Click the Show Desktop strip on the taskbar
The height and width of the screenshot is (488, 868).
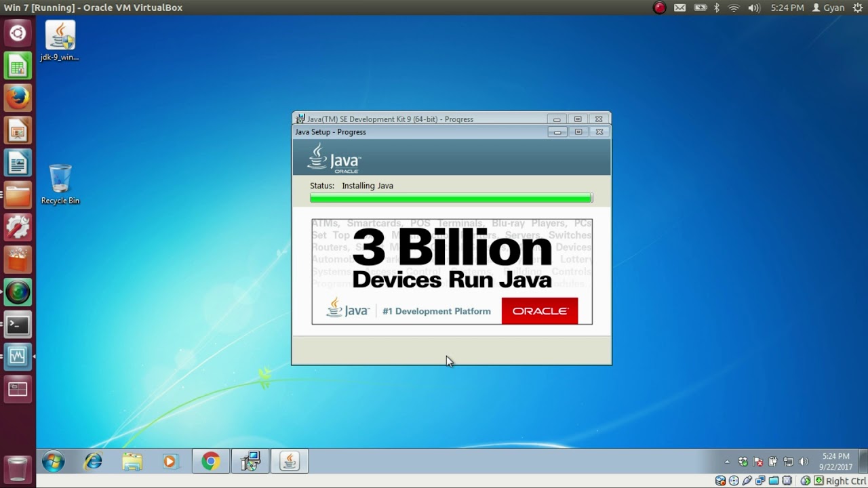[863, 462]
